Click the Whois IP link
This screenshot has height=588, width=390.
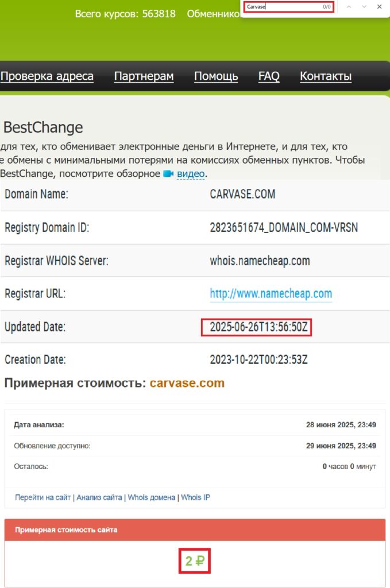[x=195, y=497]
